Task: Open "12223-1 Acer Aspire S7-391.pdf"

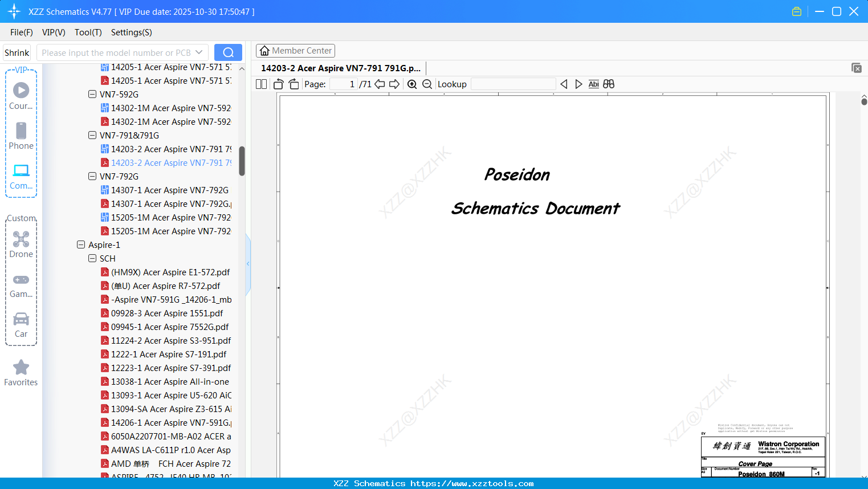Action: tap(166, 368)
